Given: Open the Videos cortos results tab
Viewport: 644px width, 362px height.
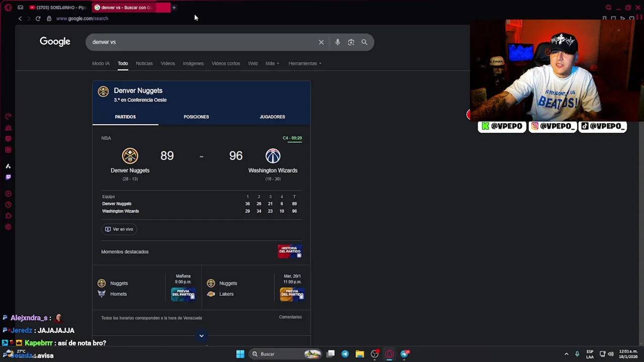Looking at the screenshot, I should click(x=225, y=63).
